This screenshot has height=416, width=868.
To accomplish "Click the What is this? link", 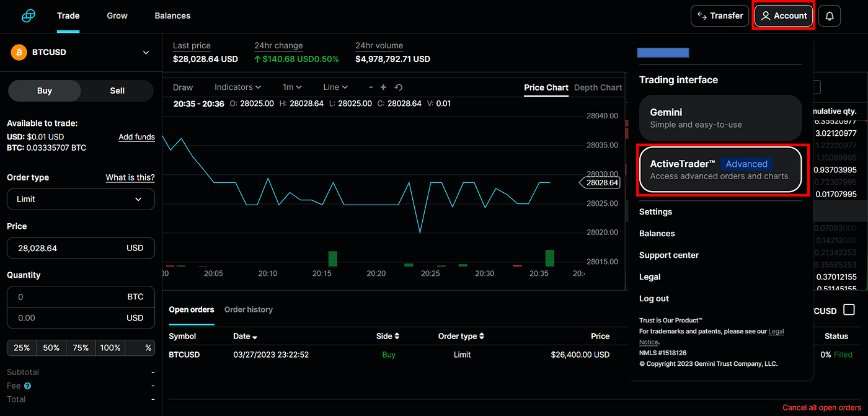I will [x=130, y=177].
